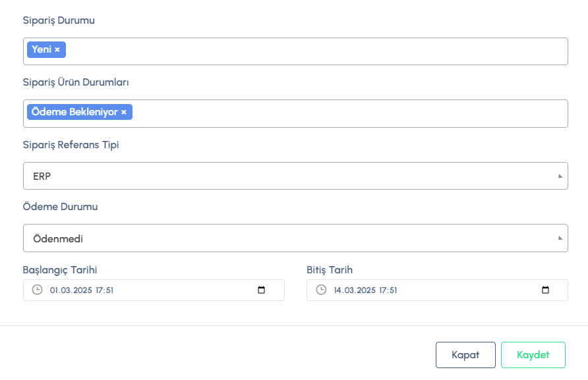Click the arrow on the Ödenmedi dropdown
Viewport: 588px width, 380px height.
pyautogui.click(x=560, y=238)
